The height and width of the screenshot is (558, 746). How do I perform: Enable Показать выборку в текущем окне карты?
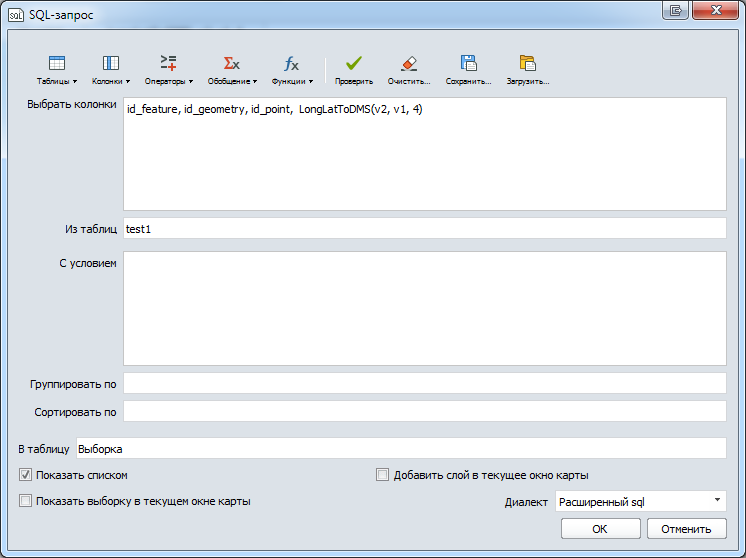[x=25, y=501]
